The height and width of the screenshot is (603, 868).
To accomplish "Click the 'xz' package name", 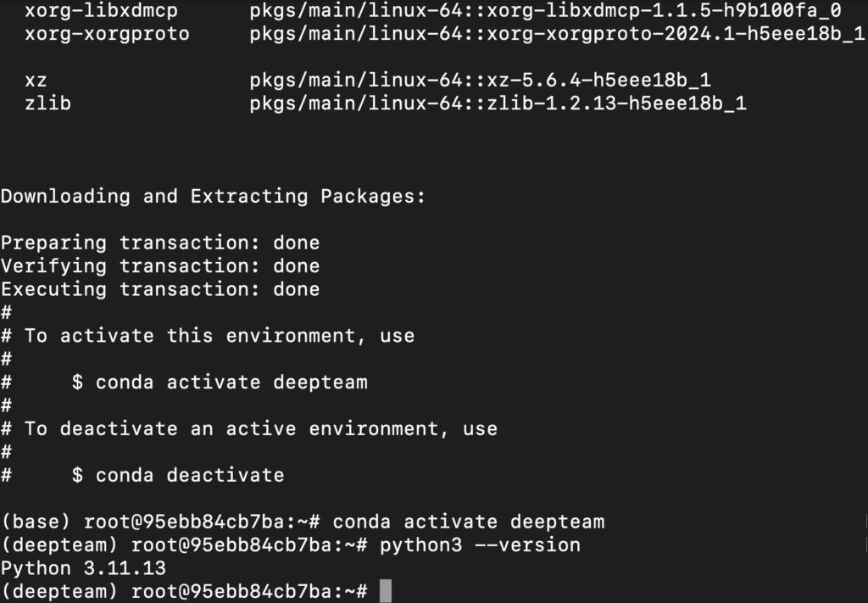I will [36, 81].
